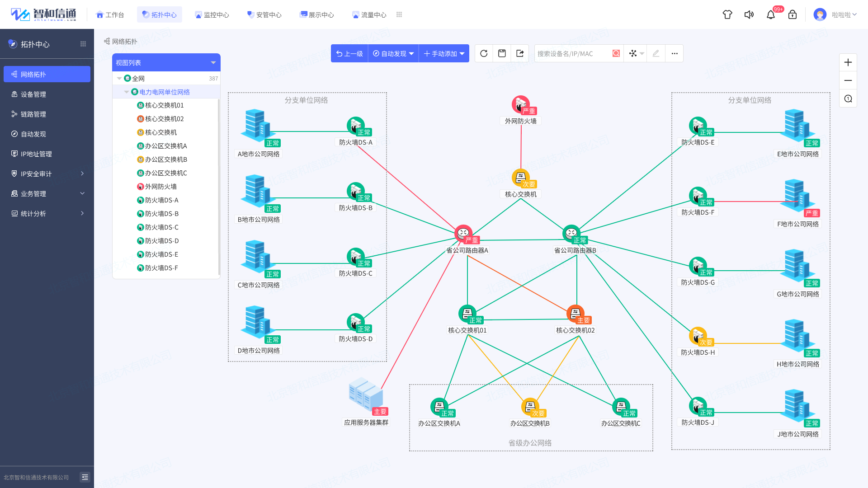The image size is (868, 488).
Task: Click the 网络拓扑 breadcrumb label
Action: 125,41
